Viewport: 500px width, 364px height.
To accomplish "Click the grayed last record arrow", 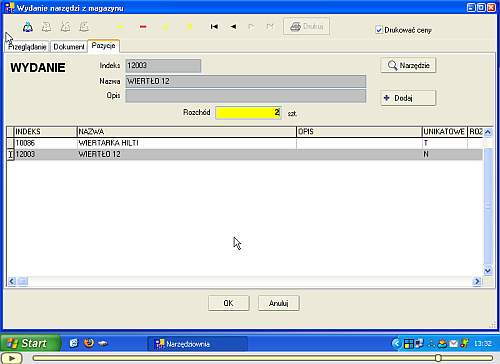I will (270, 26).
